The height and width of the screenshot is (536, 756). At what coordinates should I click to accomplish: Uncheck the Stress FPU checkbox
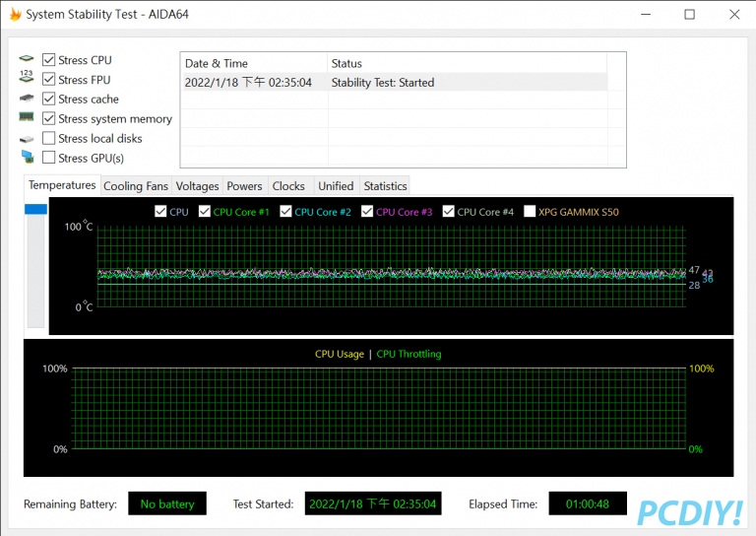48,79
